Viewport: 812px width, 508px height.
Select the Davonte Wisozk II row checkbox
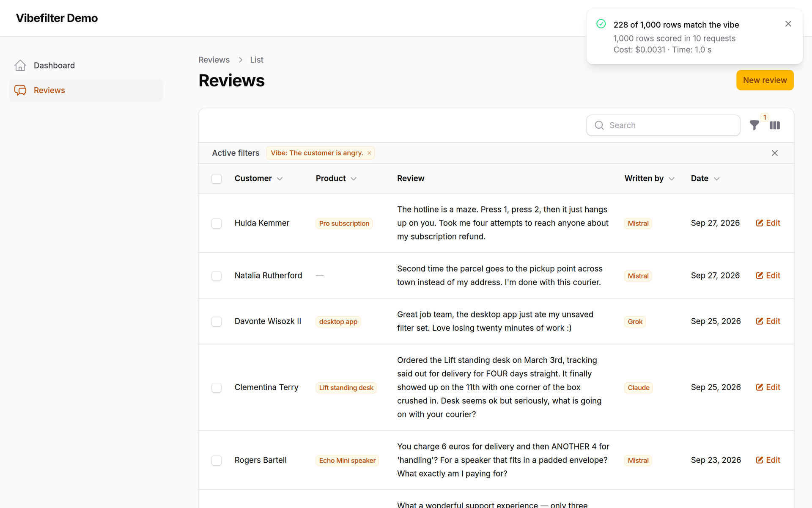coord(217,321)
